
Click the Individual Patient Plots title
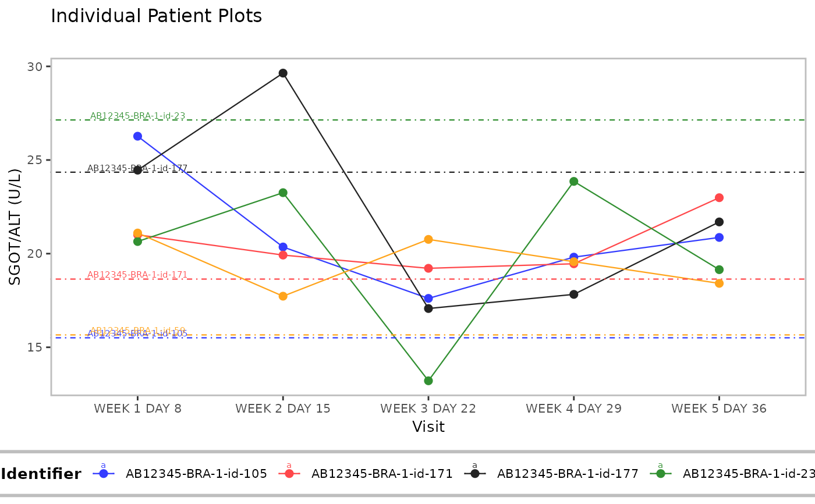point(157,16)
